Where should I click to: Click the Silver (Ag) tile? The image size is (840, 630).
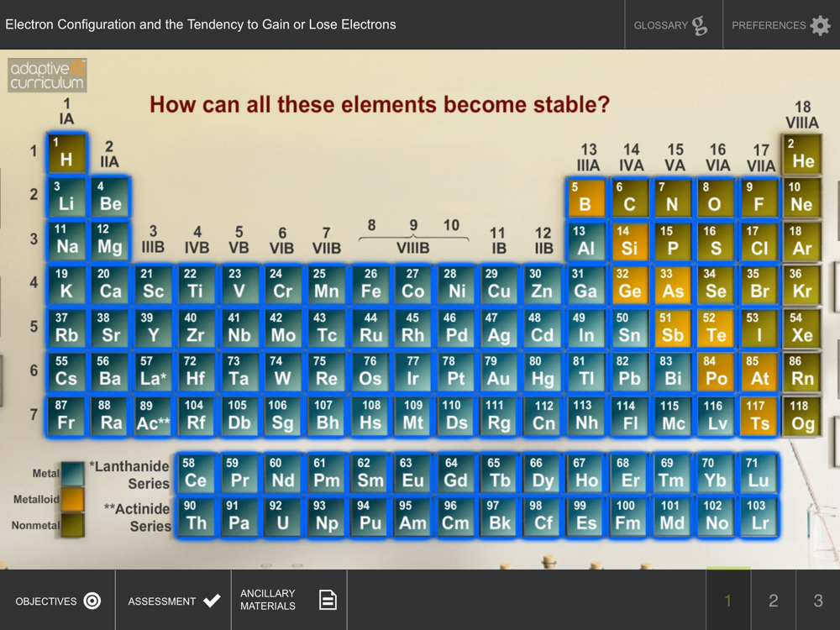[x=499, y=329]
